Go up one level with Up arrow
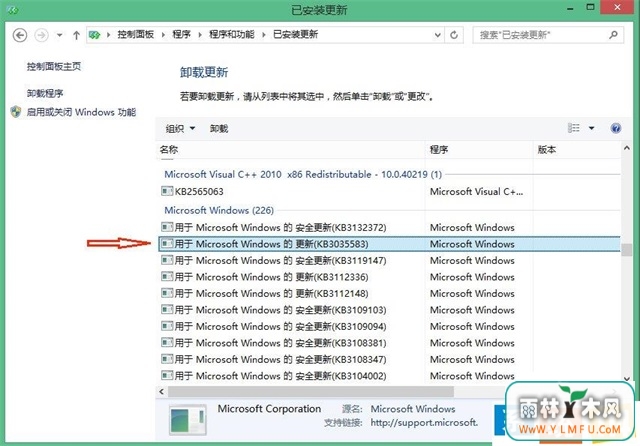The width and height of the screenshot is (640, 446). point(76,35)
